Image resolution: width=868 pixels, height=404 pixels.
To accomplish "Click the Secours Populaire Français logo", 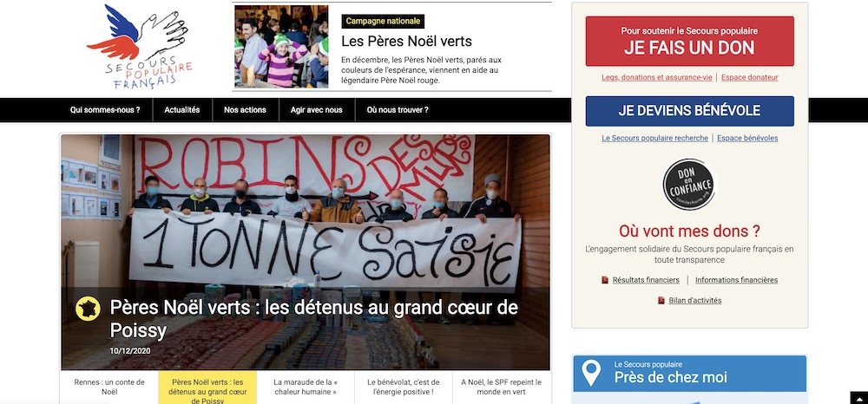I will point(140,47).
